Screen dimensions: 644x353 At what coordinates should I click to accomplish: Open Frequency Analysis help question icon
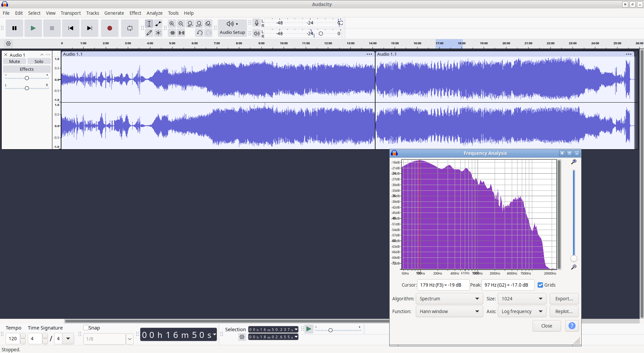572,326
